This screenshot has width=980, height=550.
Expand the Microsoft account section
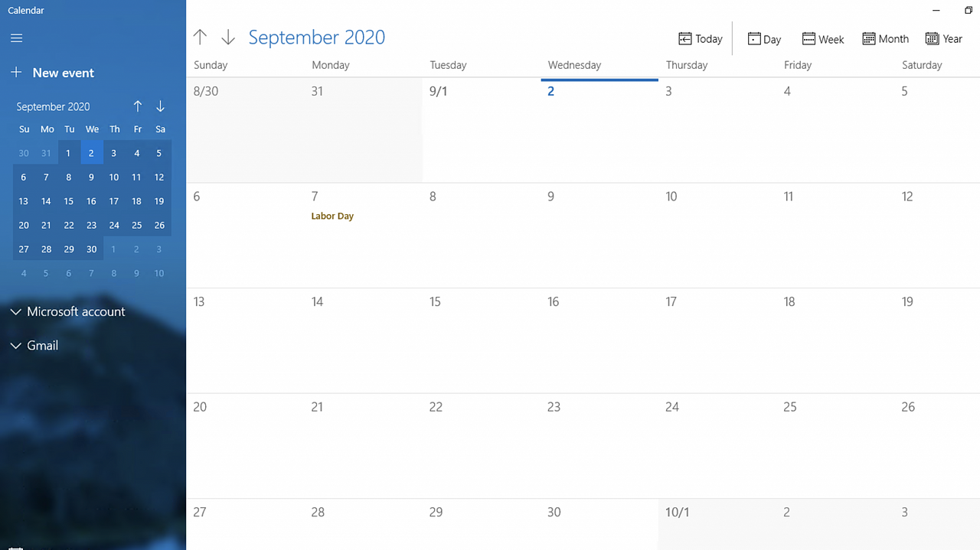click(x=67, y=311)
